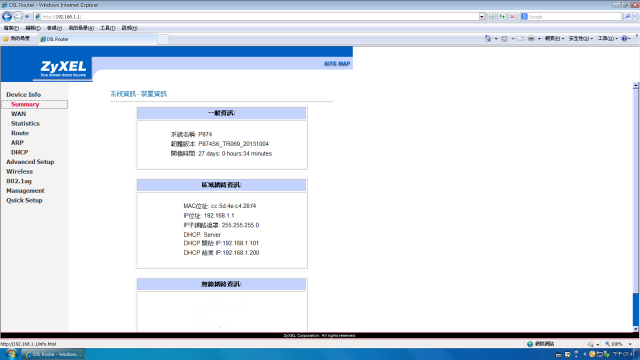Click the Print icon in command bar
640x360 pixels.
coord(531,39)
